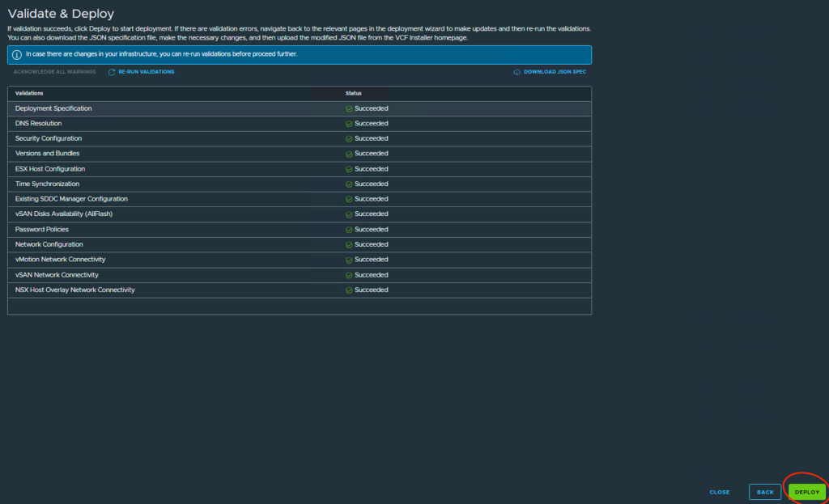
Task: Click the Status column header
Action: pyautogui.click(x=354, y=93)
